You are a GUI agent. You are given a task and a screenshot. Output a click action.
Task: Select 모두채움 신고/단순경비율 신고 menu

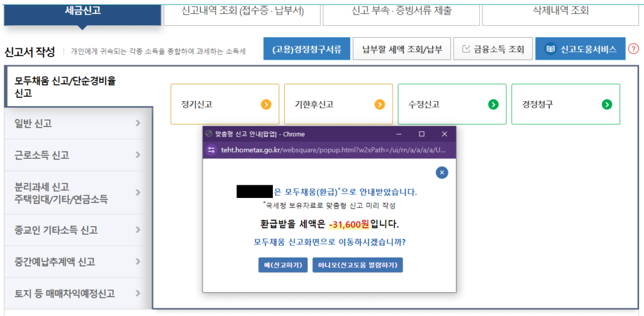click(78, 87)
